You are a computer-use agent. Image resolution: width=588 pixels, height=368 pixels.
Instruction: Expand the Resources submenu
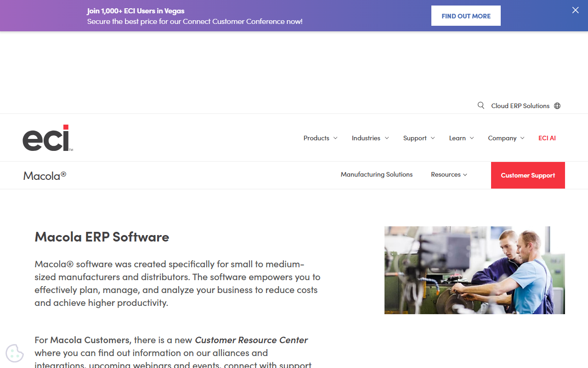coord(449,174)
